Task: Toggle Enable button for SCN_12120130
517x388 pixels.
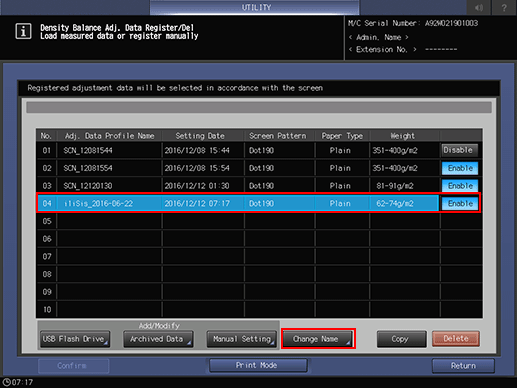Action: pos(460,186)
